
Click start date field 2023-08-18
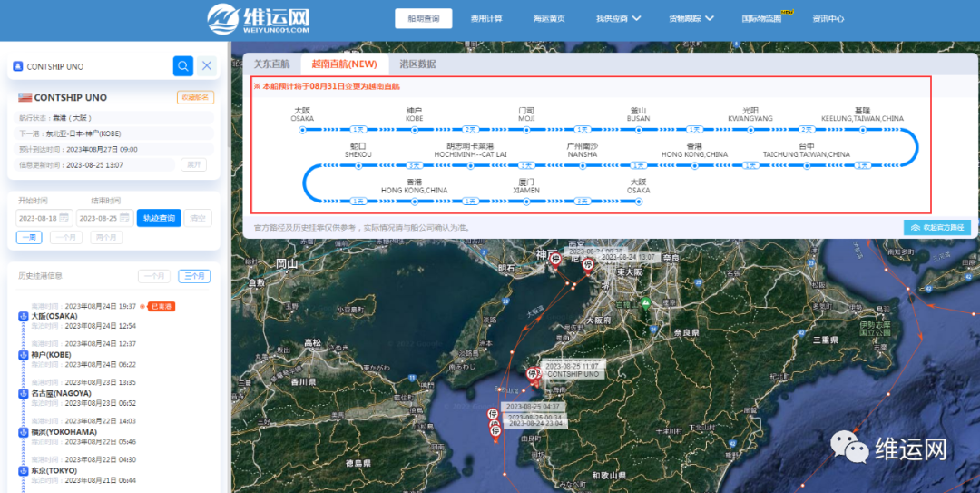pos(44,218)
